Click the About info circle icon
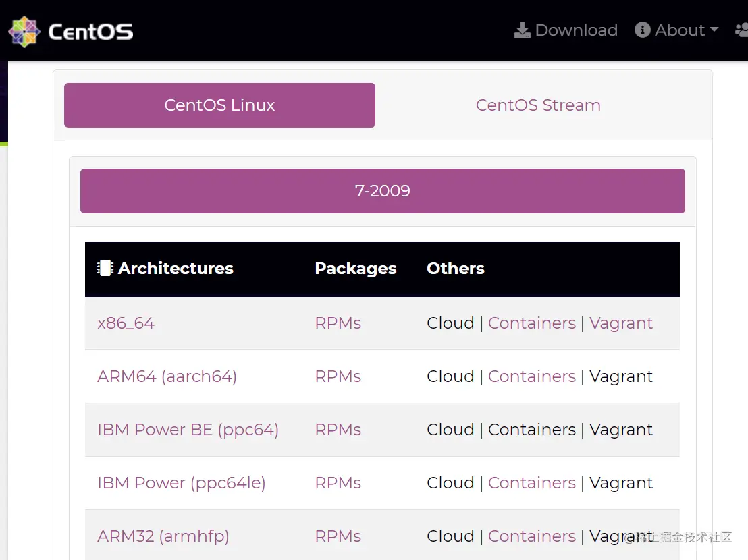The image size is (748, 560). click(643, 30)
